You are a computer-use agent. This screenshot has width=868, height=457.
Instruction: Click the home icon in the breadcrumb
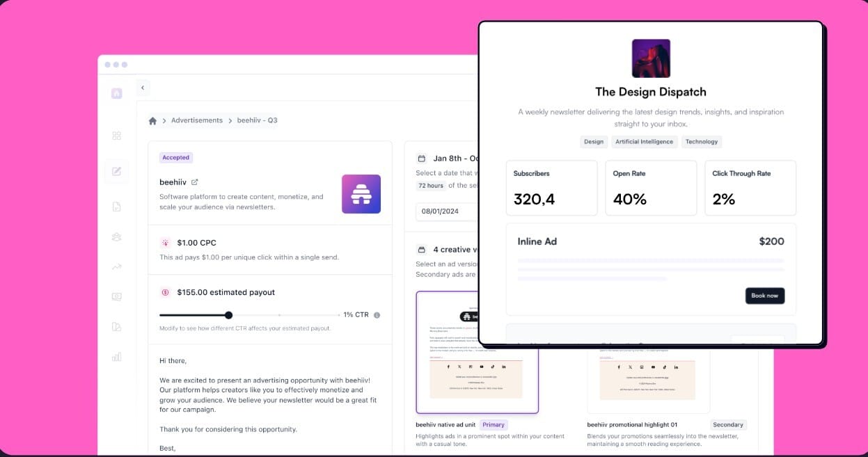(152, 120)
